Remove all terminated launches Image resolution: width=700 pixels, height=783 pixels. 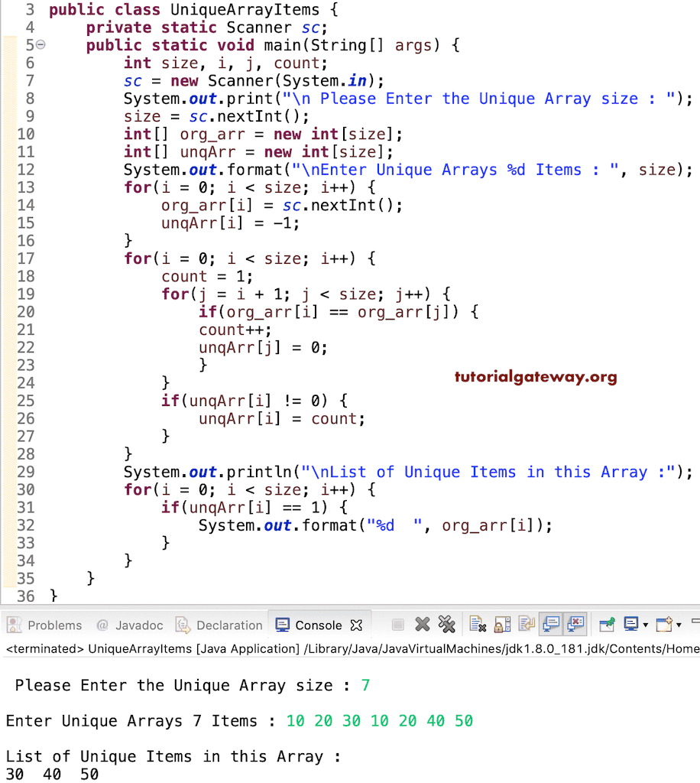click(x=448, y=625)
